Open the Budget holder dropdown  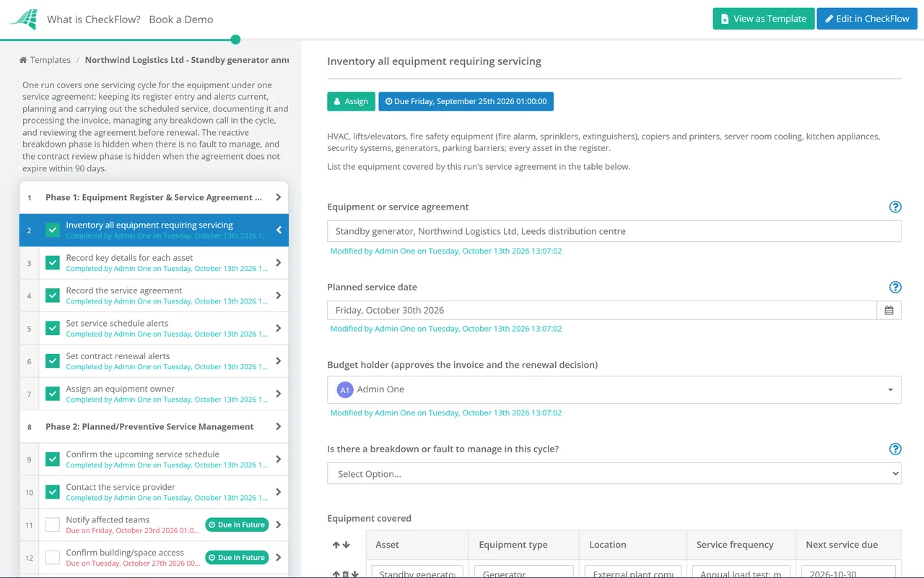(614, 389)
